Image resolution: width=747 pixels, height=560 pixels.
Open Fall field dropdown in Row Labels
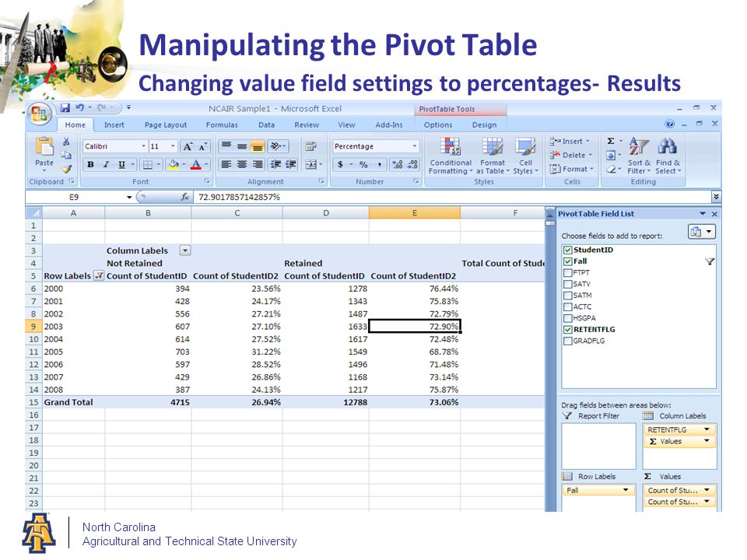click(626, 490)
